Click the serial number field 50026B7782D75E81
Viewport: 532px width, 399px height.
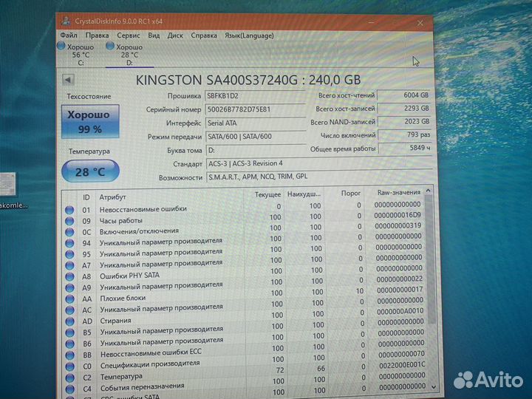tap(255, 109)
